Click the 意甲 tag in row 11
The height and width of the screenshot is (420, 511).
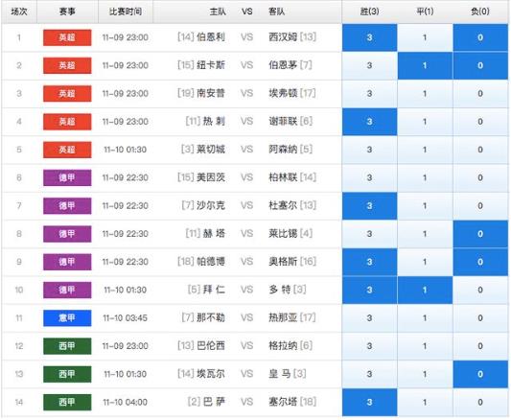pyautogui.click(x=67, y=317)
